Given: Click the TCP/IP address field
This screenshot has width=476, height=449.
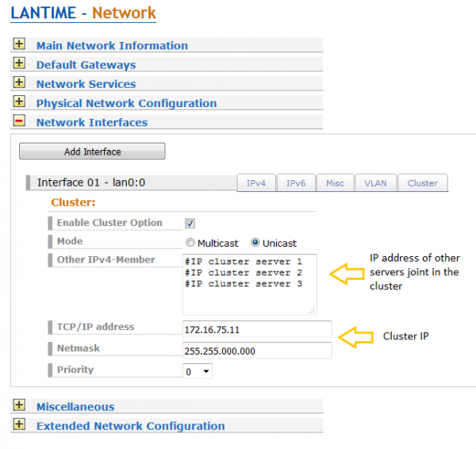Looking at the screenshot, I should (x=257, y=329).
